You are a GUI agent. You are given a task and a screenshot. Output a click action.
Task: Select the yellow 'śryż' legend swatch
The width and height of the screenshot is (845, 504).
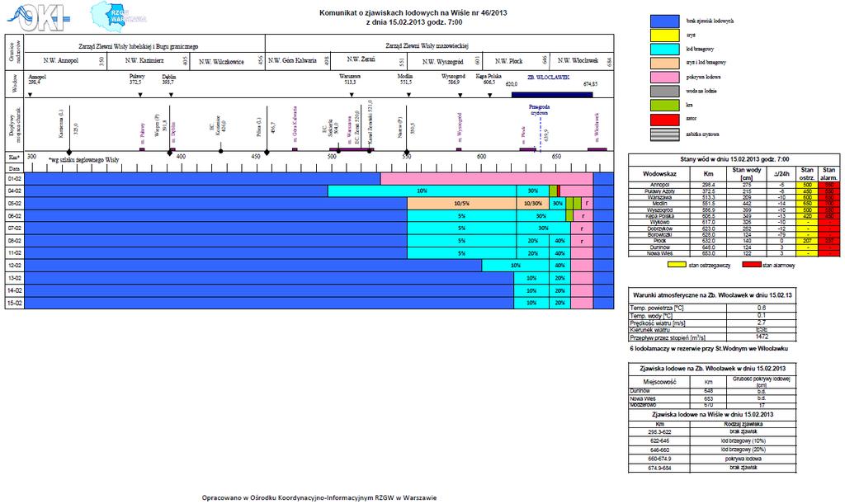coord(664,35)
